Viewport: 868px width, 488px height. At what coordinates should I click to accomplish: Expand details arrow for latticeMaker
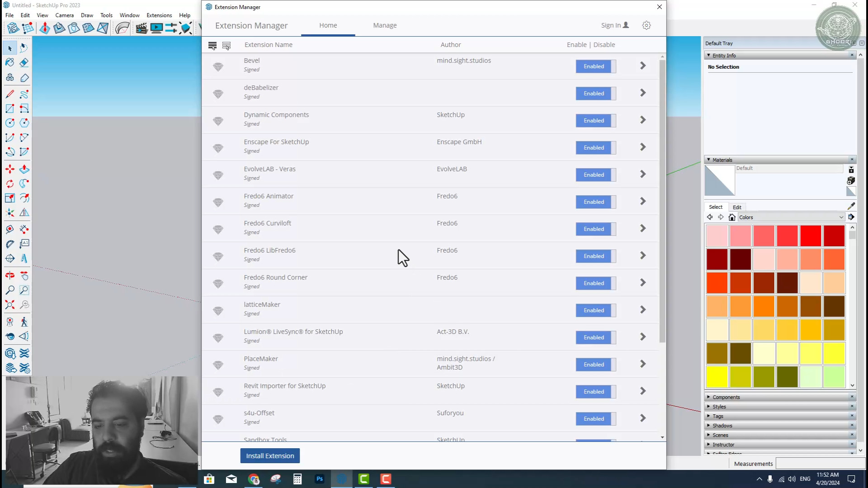[643, 310]
